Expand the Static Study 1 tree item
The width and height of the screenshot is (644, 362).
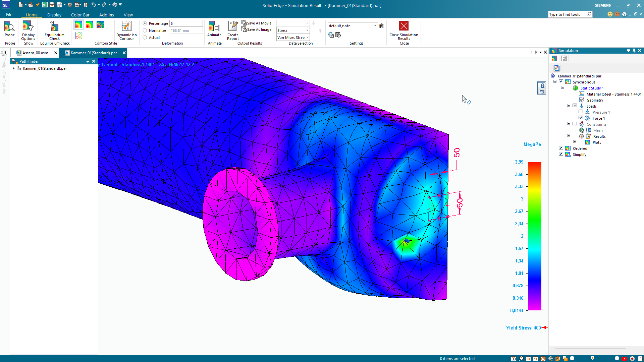tap(562, 88)
